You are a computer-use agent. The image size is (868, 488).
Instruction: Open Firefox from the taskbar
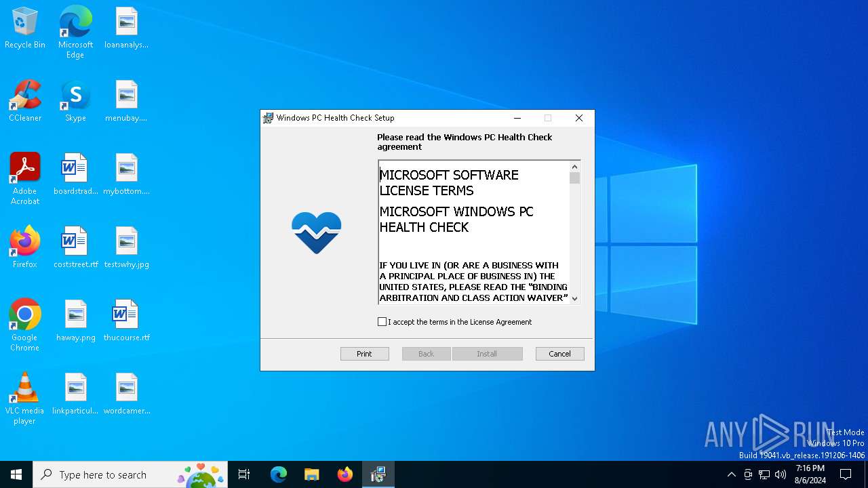tap(345, 474)
